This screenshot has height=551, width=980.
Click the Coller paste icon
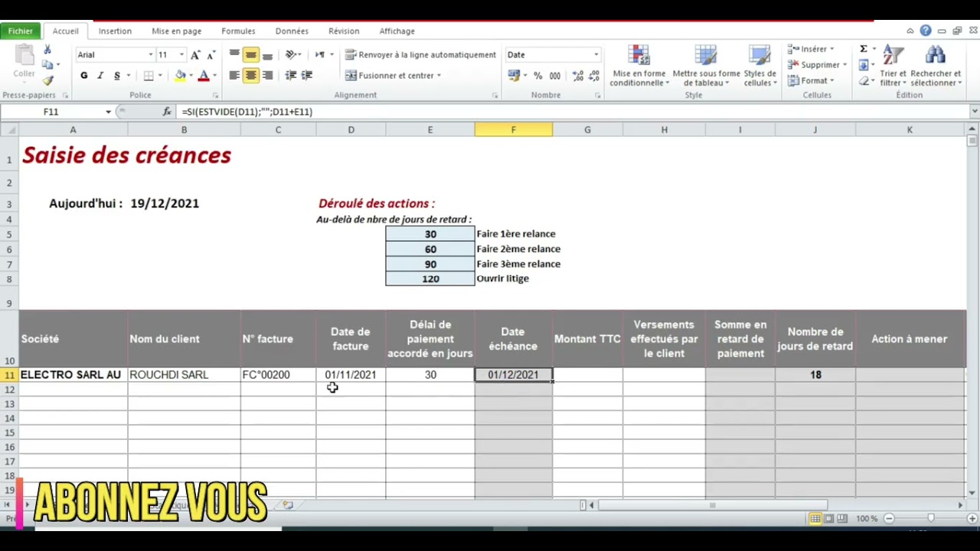[x=24, y=62]
